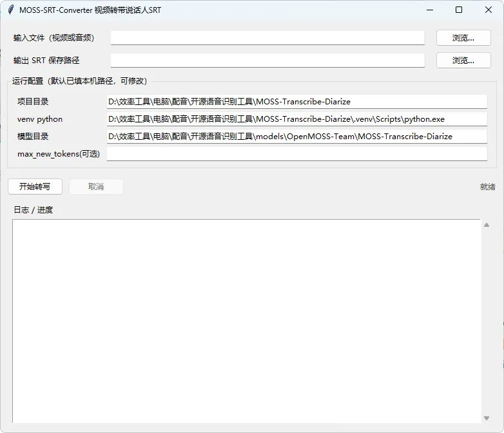Click the max_new_tokens(可选) label
Screen dimensions: 504x433
tap(59, 154)
